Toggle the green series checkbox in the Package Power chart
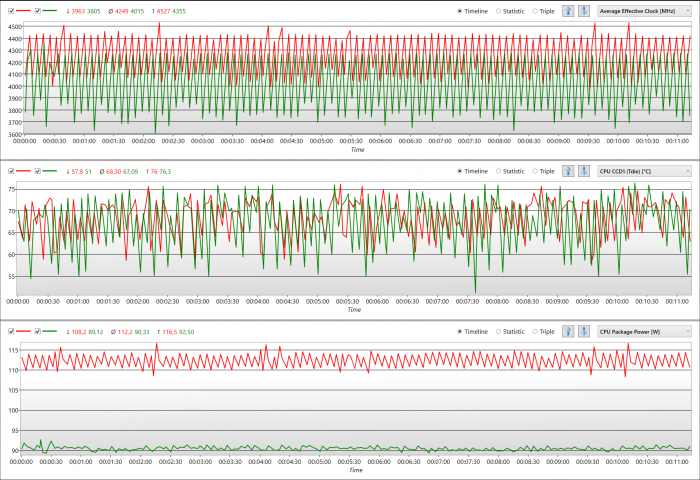Screen dimensions: 700x480 point(38,331)
